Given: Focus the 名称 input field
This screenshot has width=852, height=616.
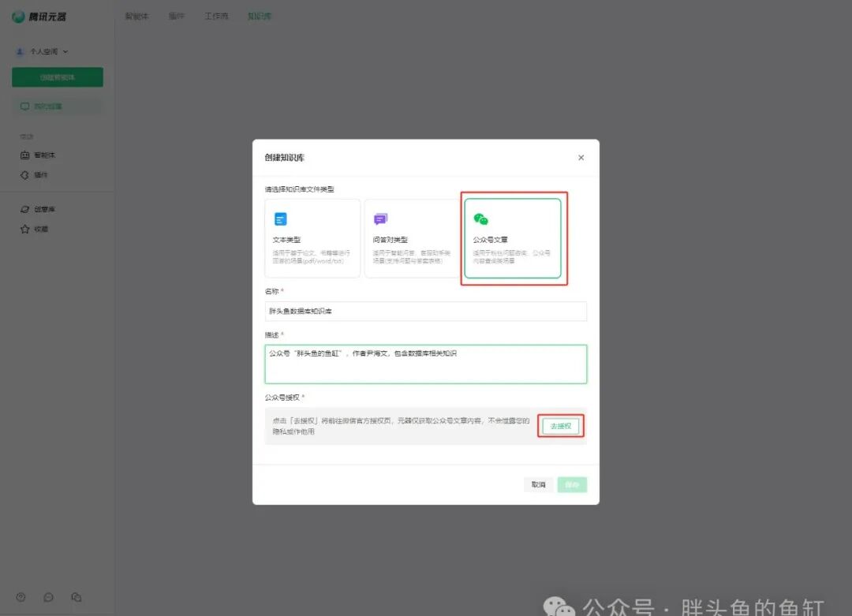Looking at the screenshot, I should tap(426, 312).
